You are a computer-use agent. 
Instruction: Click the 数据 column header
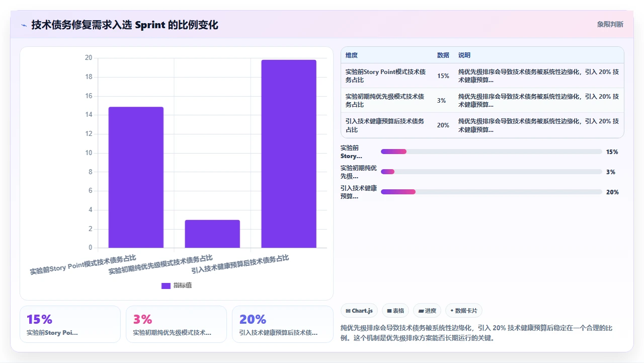[x=443, y=55]
